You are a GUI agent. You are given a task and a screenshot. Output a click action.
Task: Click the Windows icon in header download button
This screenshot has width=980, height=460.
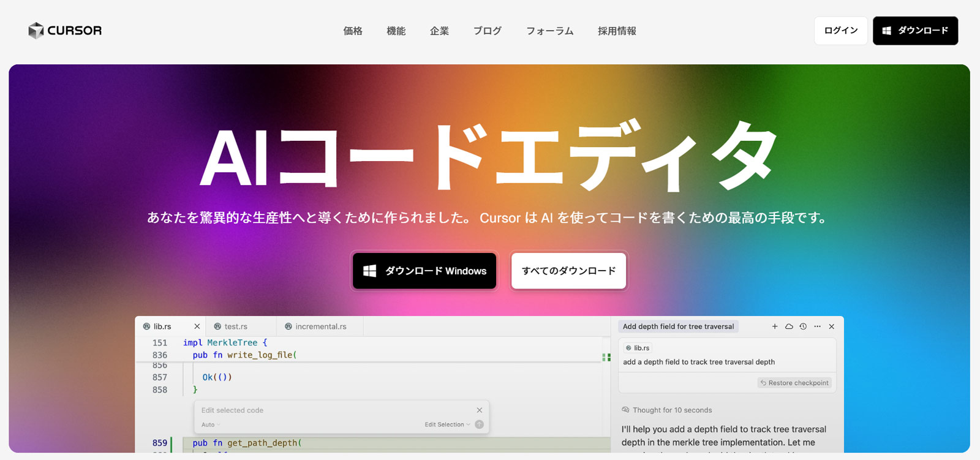click(x=886, y=31)
